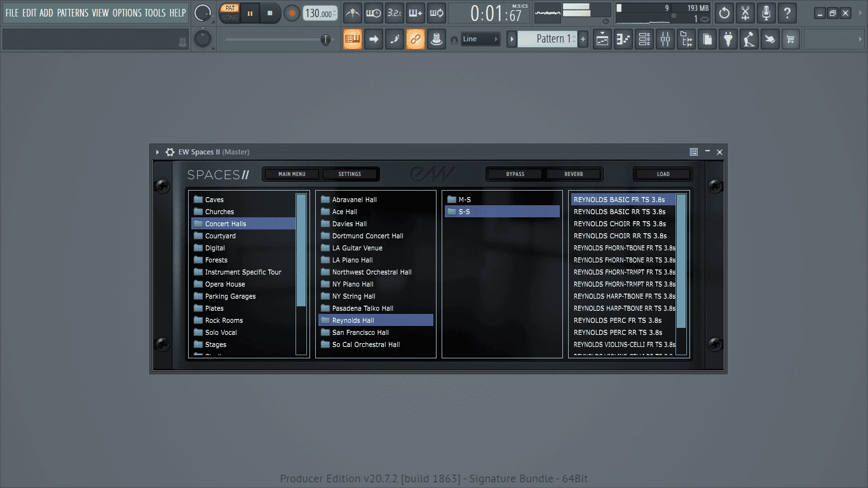Open the Line snap dropdown
The image size is (868, 488).
click(480, 39)
